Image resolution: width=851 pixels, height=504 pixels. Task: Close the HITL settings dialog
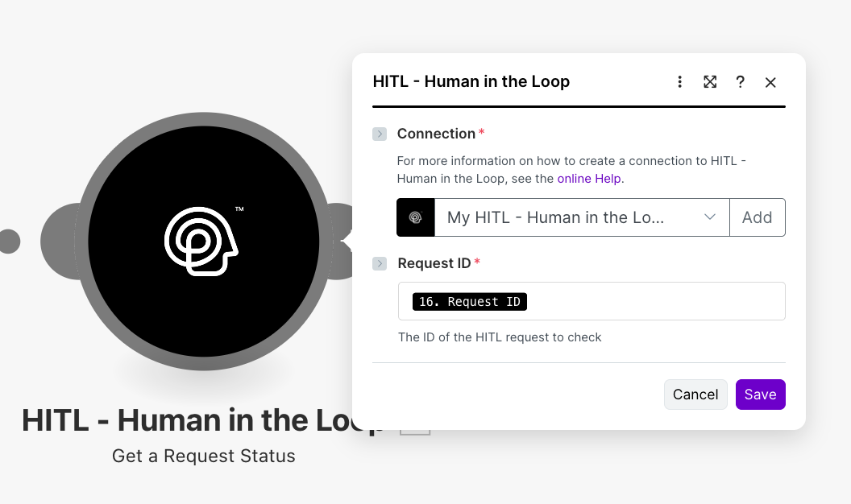[x=770, y=81]
